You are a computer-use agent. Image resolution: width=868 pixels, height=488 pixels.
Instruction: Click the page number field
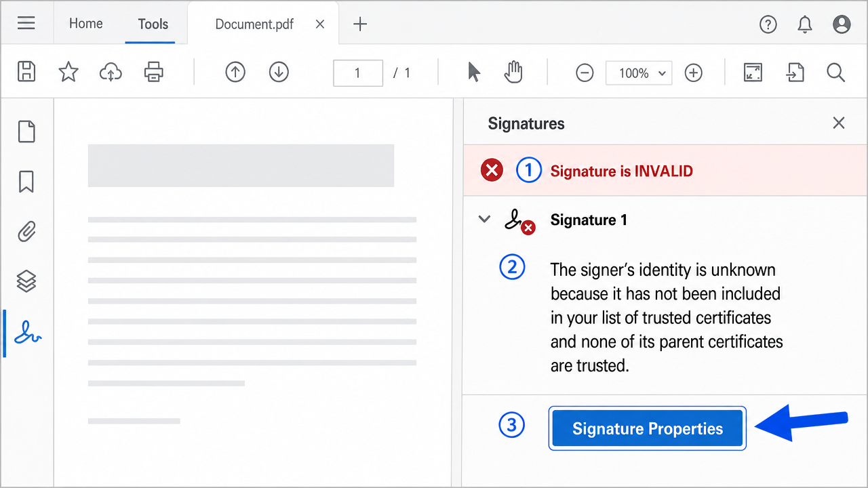tap(358, 73)
